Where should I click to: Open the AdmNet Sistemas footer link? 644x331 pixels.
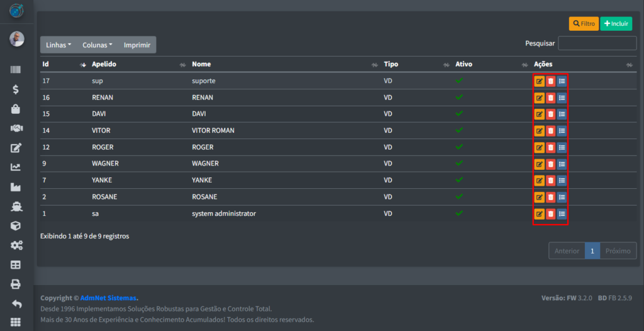[x=108, y=298]
